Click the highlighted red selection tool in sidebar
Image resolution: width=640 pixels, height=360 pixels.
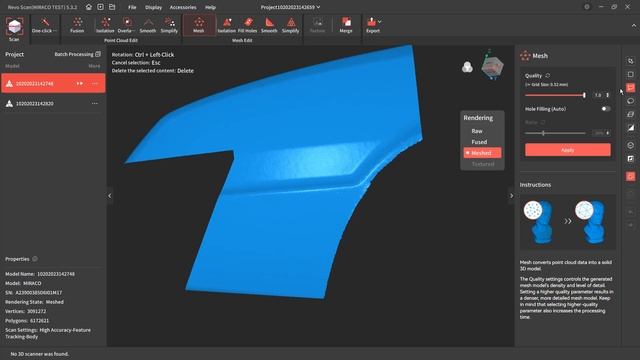click(x=631, y=88)
